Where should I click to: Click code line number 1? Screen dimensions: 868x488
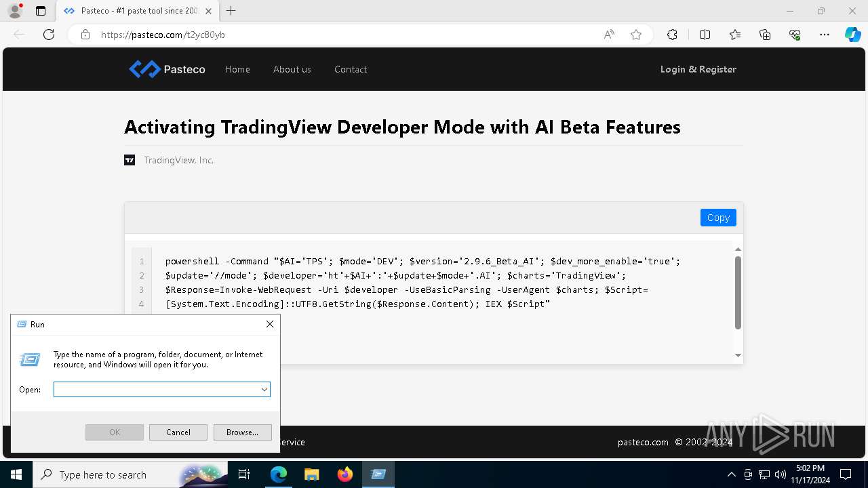(x=142, y=262)
